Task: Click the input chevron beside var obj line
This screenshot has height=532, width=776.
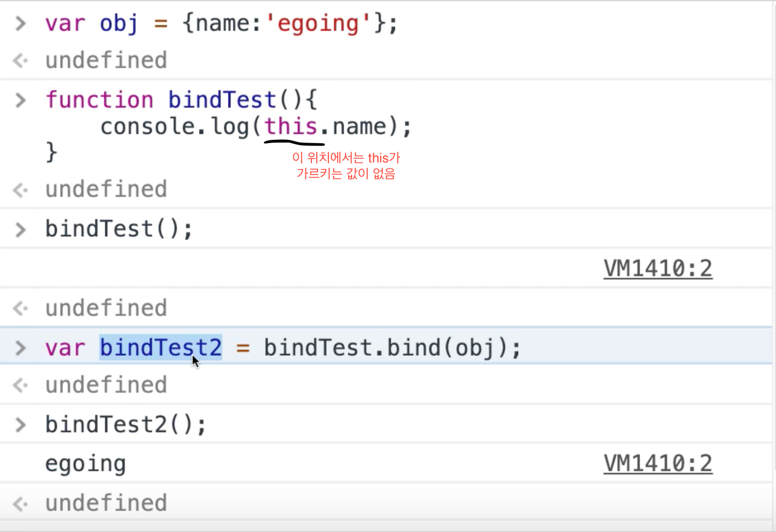Action: pos(20,24)
